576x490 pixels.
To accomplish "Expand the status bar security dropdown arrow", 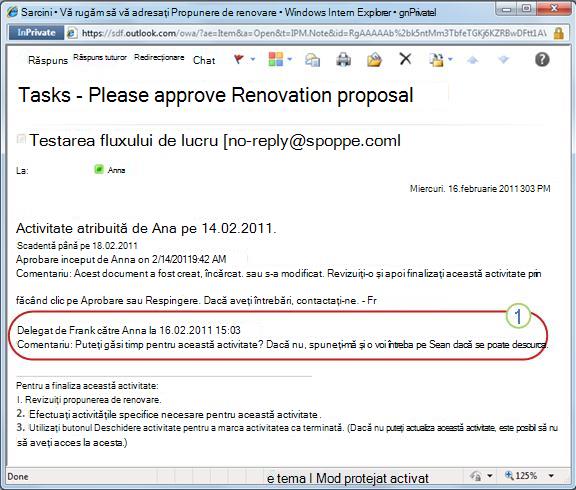I will pyautogui.click(x=490, y=476).
